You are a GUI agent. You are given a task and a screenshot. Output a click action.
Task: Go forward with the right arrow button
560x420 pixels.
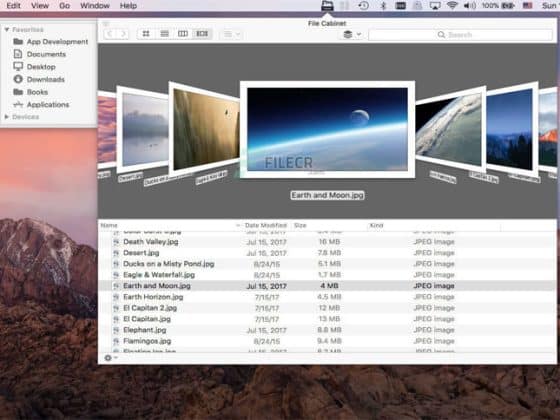tap(123, 34)
